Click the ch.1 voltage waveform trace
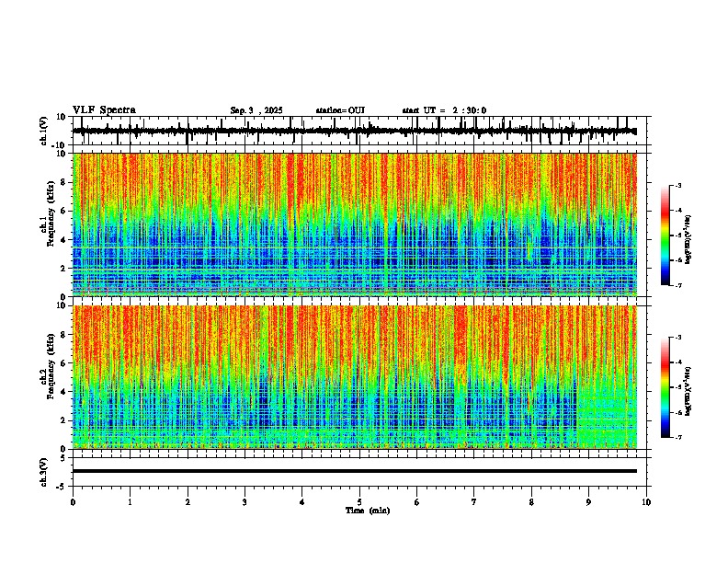Screen dimensions: 728x563 (355, 132)
